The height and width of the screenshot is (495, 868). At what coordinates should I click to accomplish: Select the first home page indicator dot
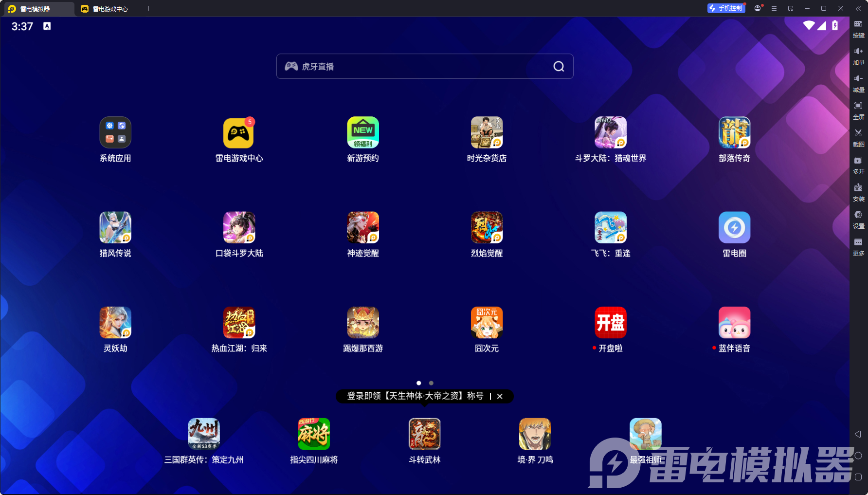tap(419, 383)
